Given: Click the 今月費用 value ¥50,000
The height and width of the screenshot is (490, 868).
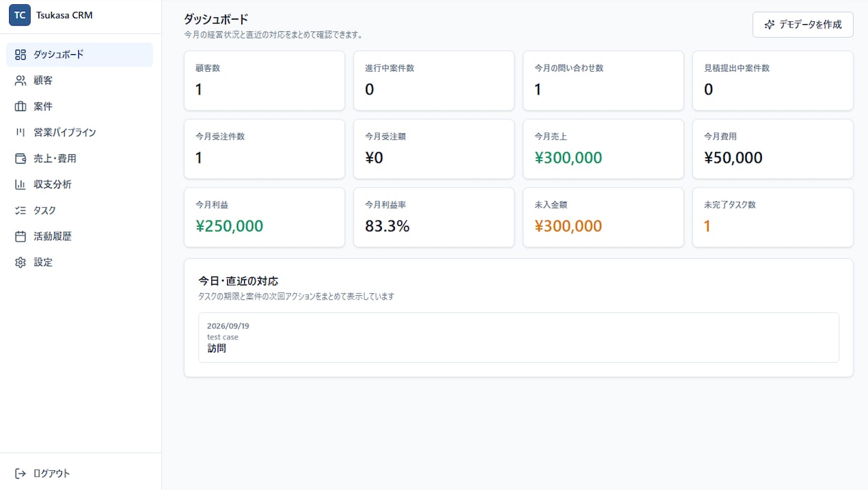Looking at the screenshot, I should pos(733,158).
